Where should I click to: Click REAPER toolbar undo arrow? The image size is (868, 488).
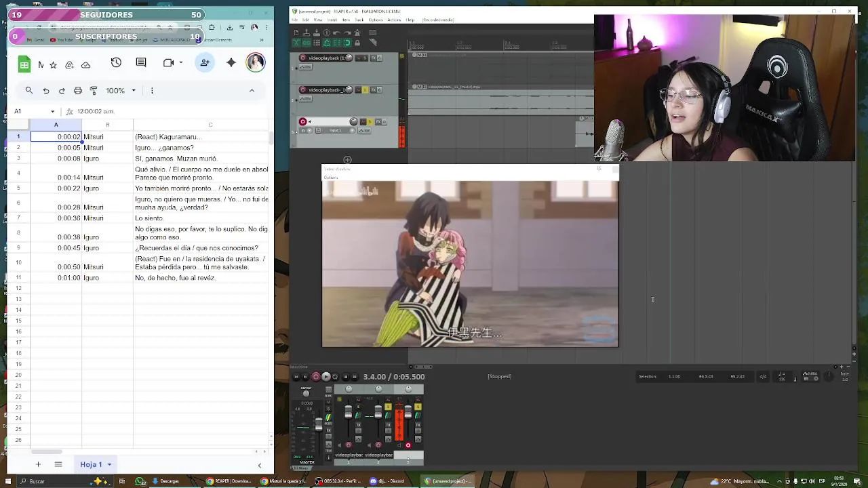[336, 33]
